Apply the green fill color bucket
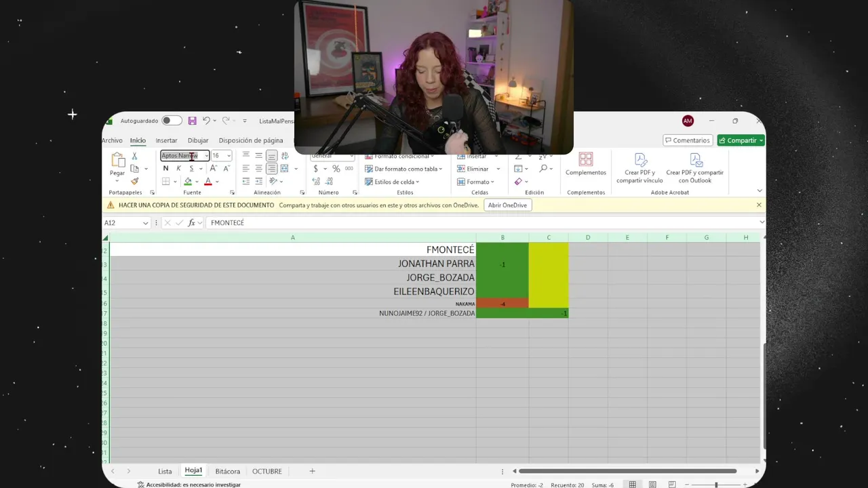 (x=188, y=182)
